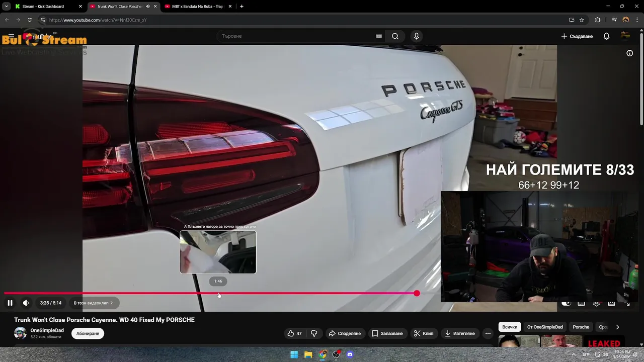This screenshot has height=362, width=644.
Task: Click the browser address bar URL
Action: coord(98,20)
